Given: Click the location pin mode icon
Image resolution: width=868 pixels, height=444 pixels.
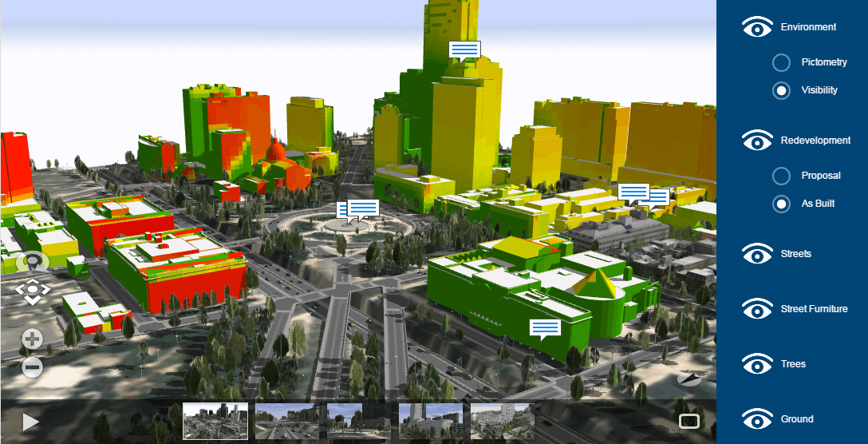Looking at the screenshot, I should point(33,262).
